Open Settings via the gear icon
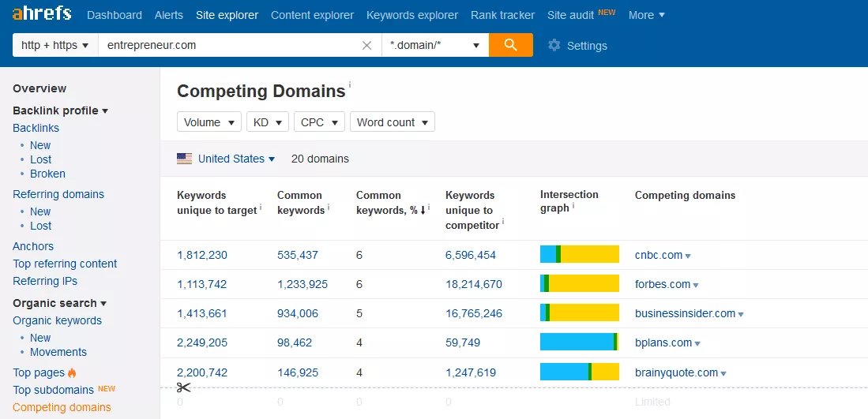This screenshot has height=419, width=868. [x=554, y=46]
